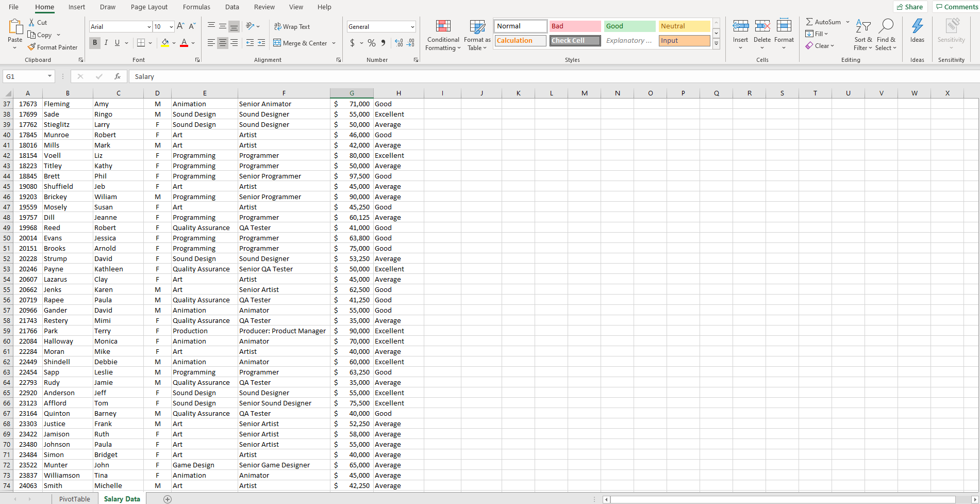Screen dimensions: 980x504
Task: Click the Ideas lightning icon
Action: coord(917,26)
